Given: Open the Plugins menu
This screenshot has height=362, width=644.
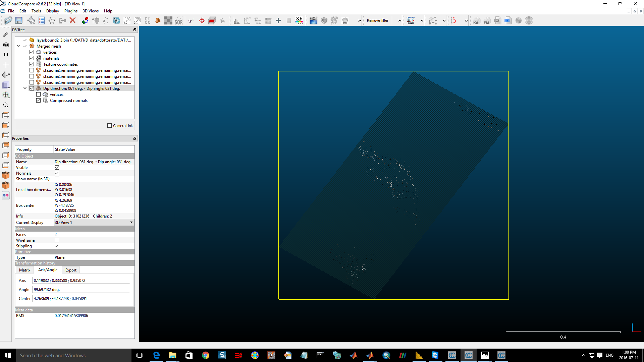Looking at the screenshot, I should pyautogui.click(x=71, y=11).
